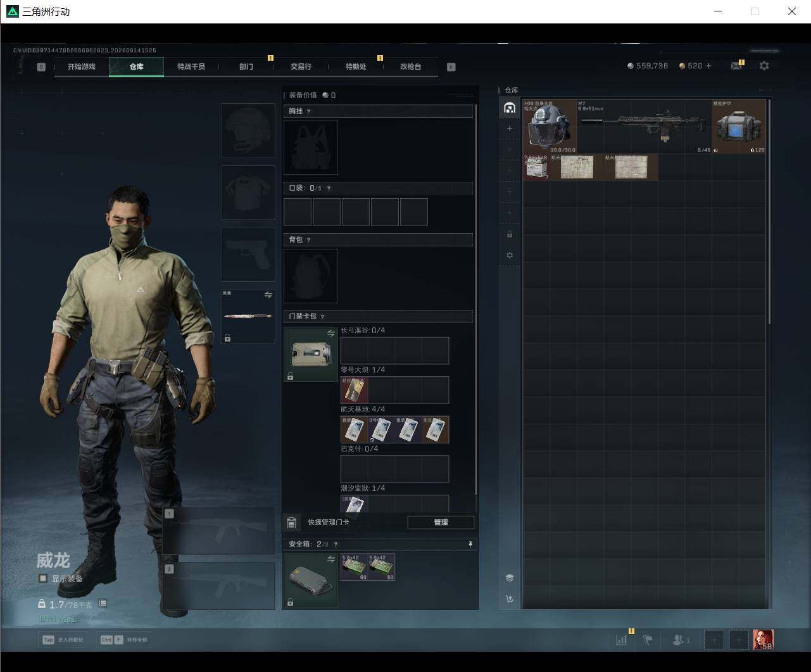811x672 pixels.
Task: Open the player avatar in bottom bar
Action: tap(764, 640)
